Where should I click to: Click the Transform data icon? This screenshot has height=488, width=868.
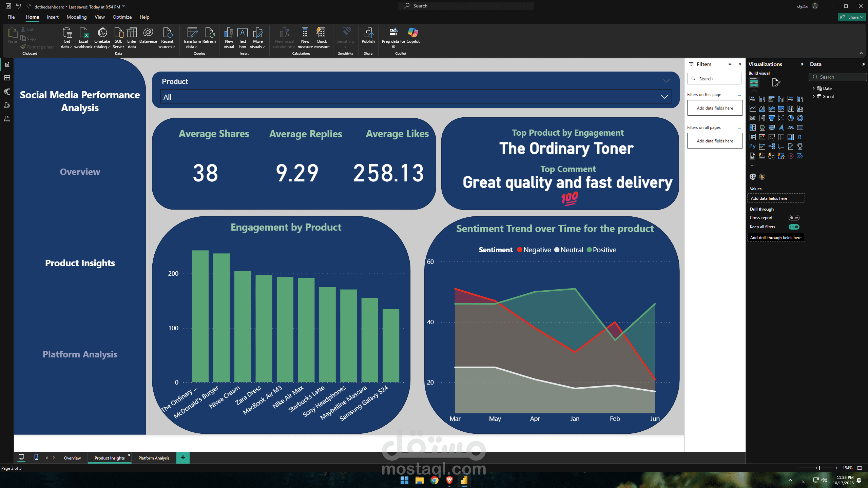(x=192, y=33)
